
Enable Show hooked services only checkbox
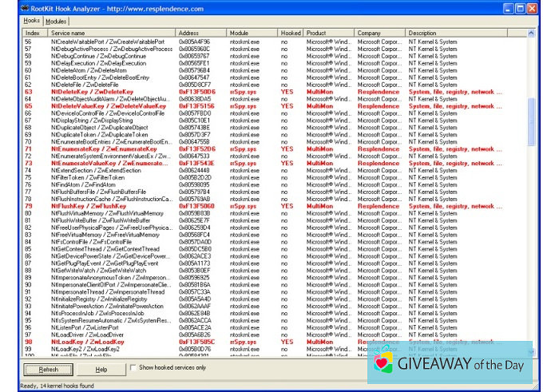pyautogui.click(x=133, y=368)
